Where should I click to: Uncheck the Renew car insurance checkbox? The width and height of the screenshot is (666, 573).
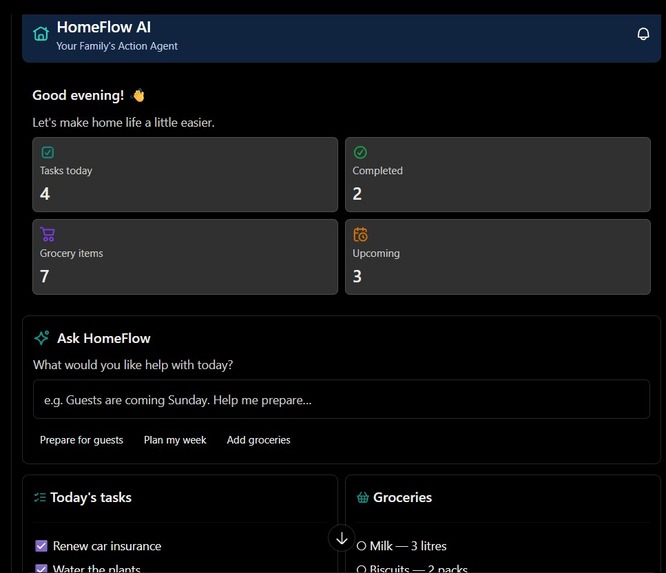pyautogui.click(x=41, y=546)
